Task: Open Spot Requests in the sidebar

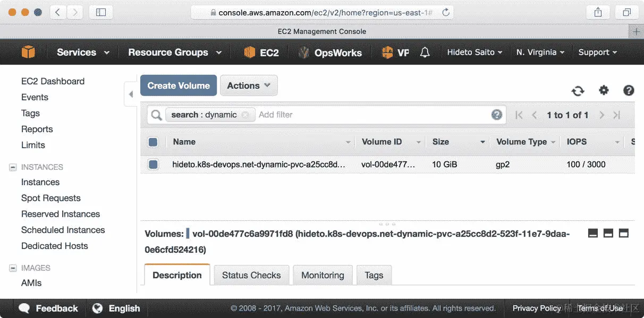Action: click(x=51, y=198)
